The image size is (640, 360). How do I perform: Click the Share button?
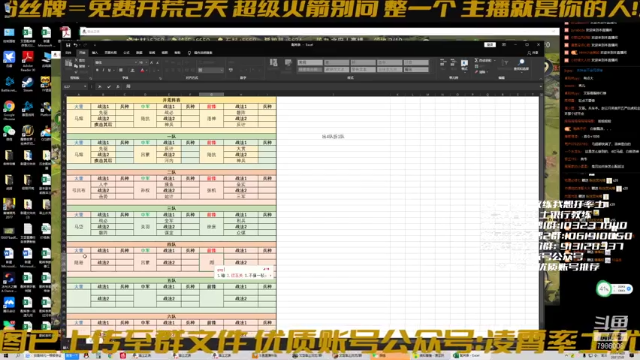pos(533,53)
